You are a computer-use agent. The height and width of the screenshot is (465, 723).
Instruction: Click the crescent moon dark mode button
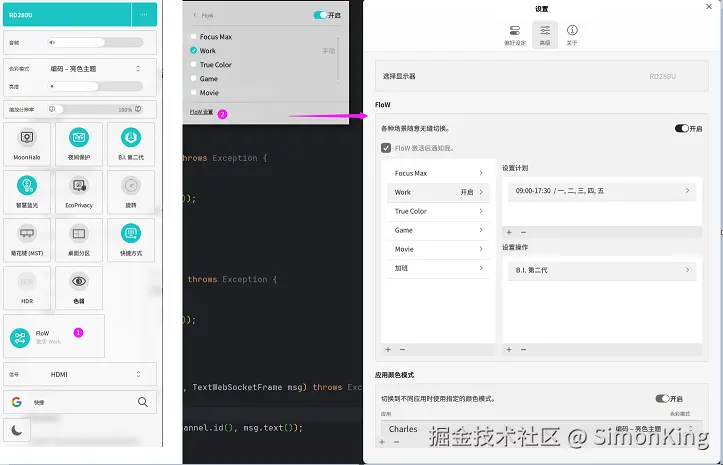click(x=17, y=430)
